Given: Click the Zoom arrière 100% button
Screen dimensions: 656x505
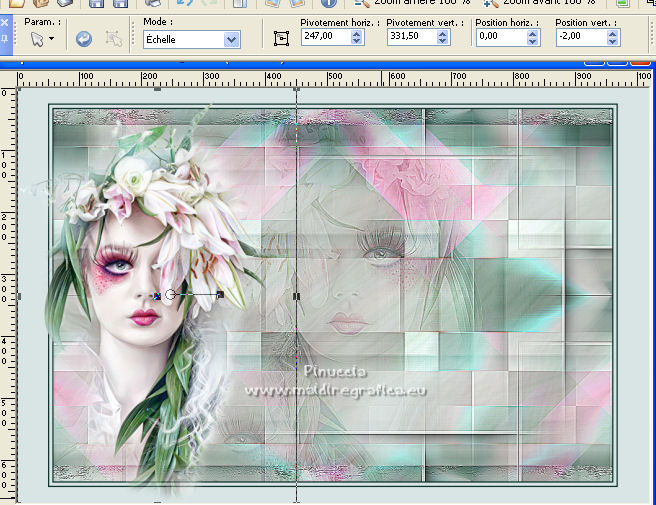Looking at the screenshot, I should pyautogui.click(x=412, y=3).
